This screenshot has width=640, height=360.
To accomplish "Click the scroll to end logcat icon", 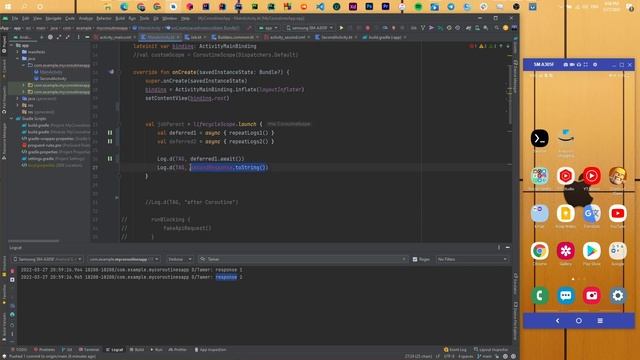I will (x=12, y=280).
